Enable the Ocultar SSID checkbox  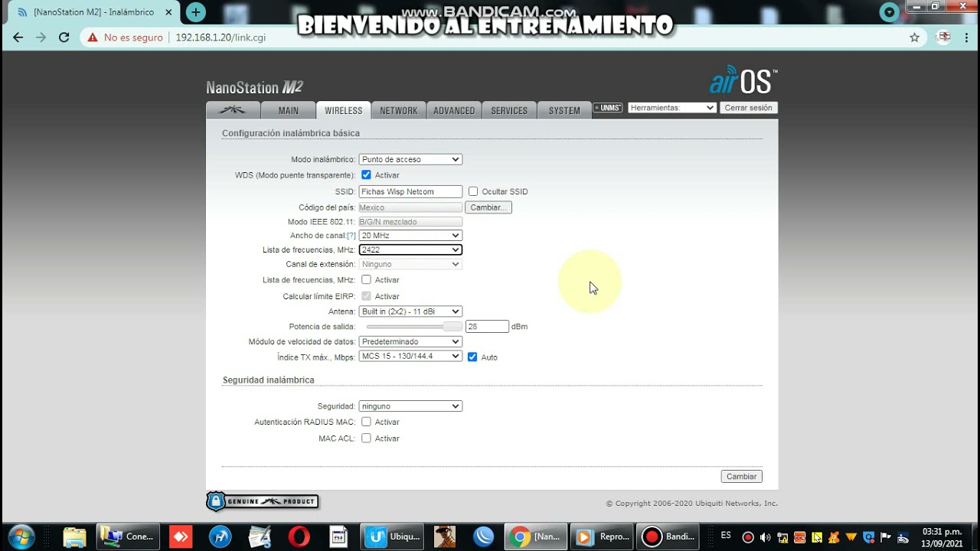[x=473, y=191]
